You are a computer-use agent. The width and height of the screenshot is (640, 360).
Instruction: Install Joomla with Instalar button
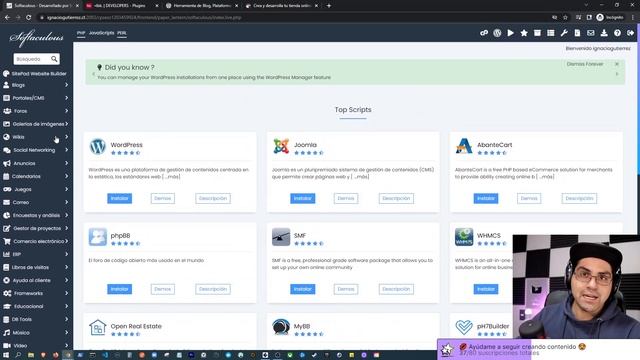click(302, 198)
